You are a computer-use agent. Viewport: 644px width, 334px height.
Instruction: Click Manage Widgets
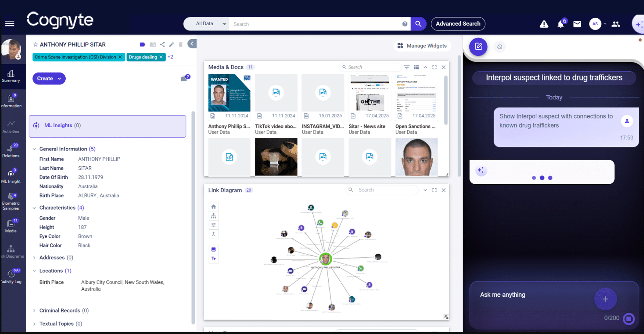[422, 46]
